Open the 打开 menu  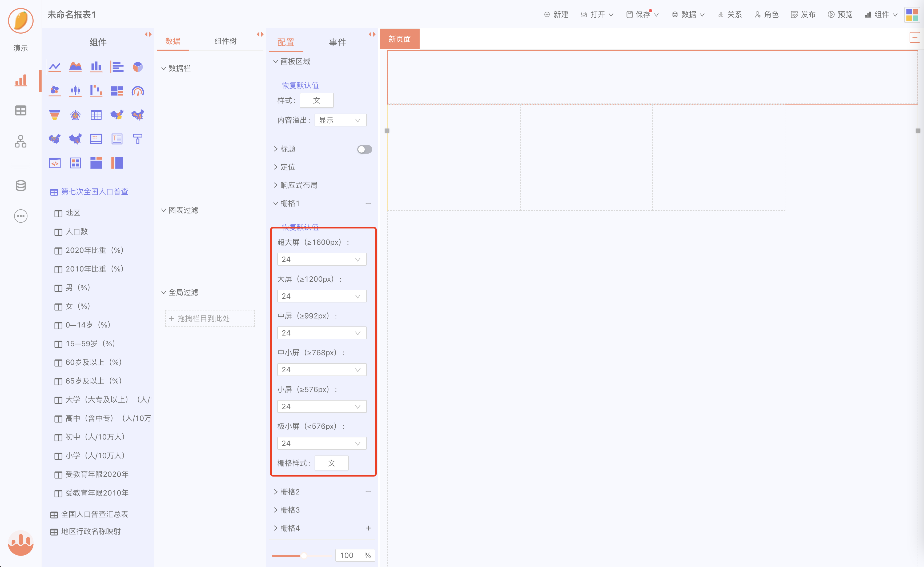pos(597,15)
